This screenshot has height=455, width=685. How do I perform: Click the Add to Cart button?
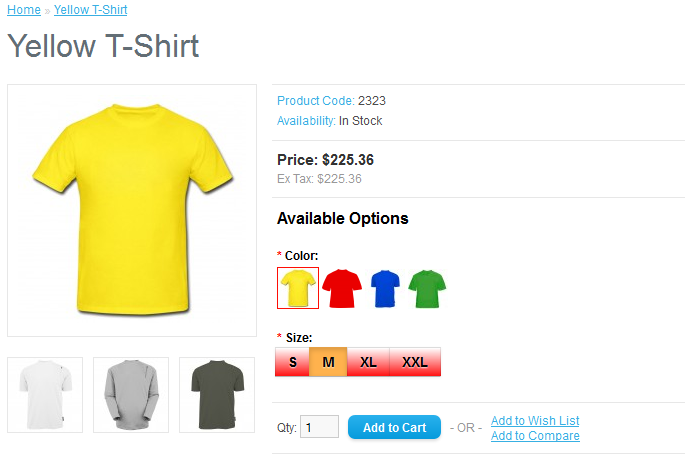[x=394, y=427]
